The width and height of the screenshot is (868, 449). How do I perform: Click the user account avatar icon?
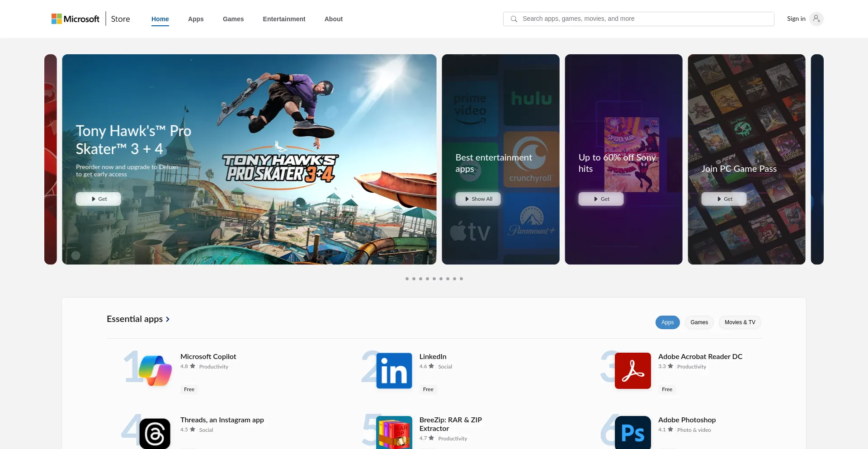pos(816,19)
